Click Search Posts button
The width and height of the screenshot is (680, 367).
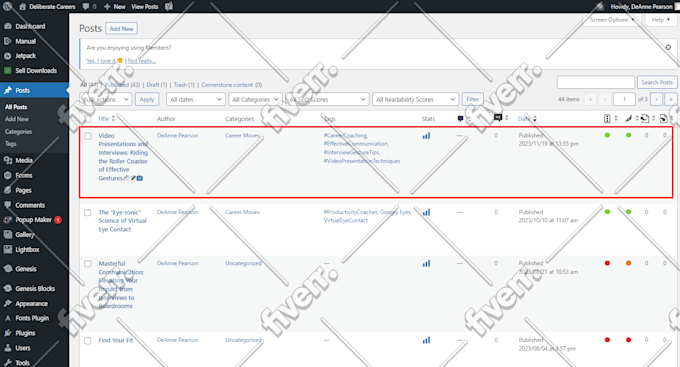pos(657,82)
